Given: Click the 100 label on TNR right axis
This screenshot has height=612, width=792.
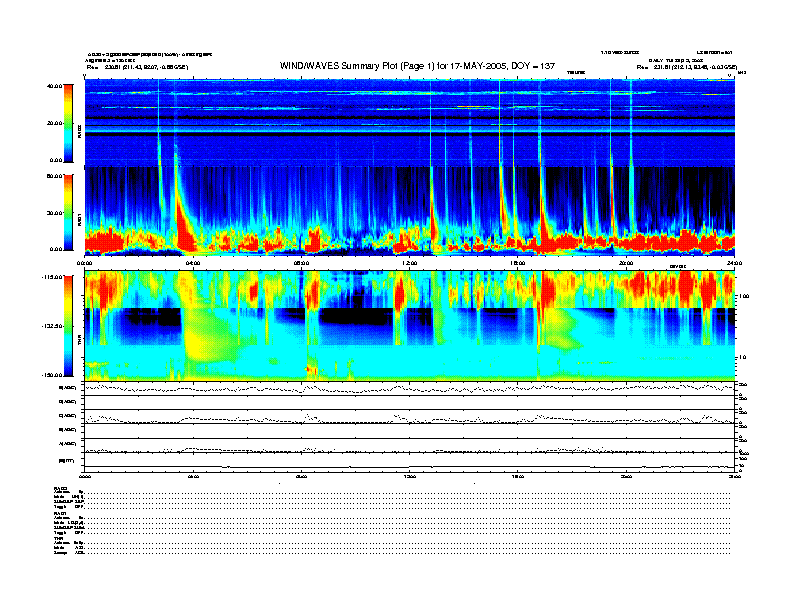Looking at the screenshot, I should (744, 296).
